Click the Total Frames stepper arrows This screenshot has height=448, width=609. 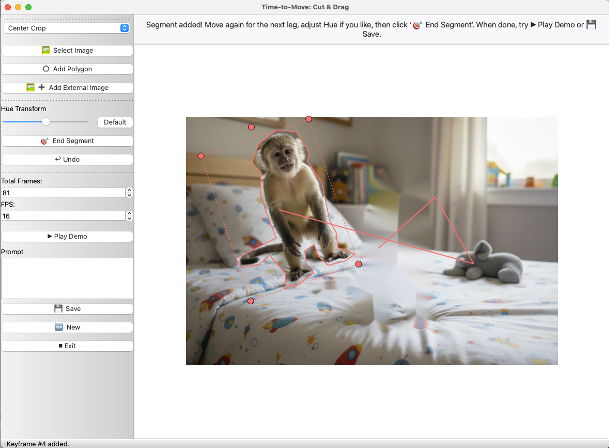coord(129,193)
